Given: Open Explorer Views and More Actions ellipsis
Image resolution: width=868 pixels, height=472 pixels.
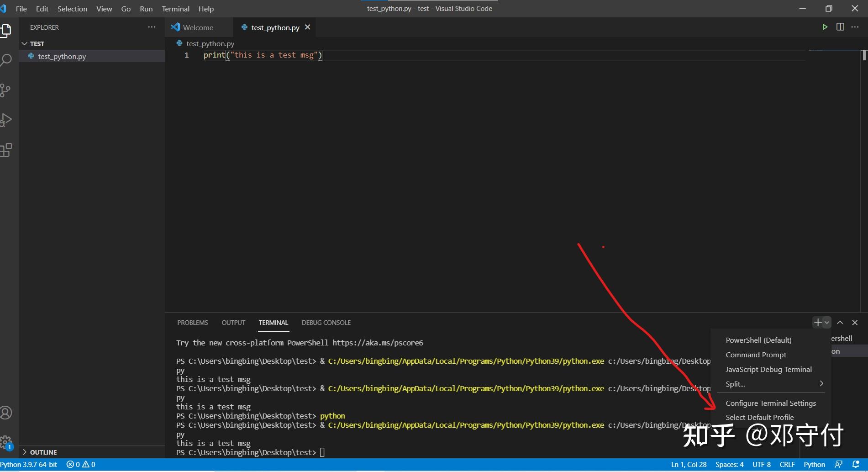Looking at the screenshot, I should coord(152,27).
